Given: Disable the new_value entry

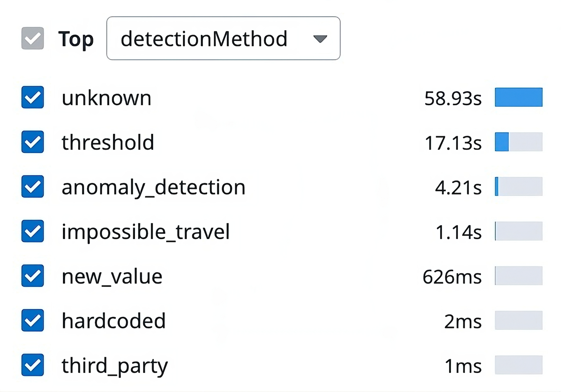Looking at the screenshot, I should coord(32,276).
